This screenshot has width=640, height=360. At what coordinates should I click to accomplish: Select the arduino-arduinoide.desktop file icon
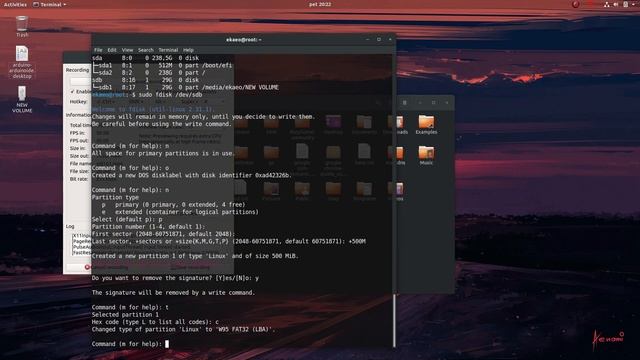[22, 62]
